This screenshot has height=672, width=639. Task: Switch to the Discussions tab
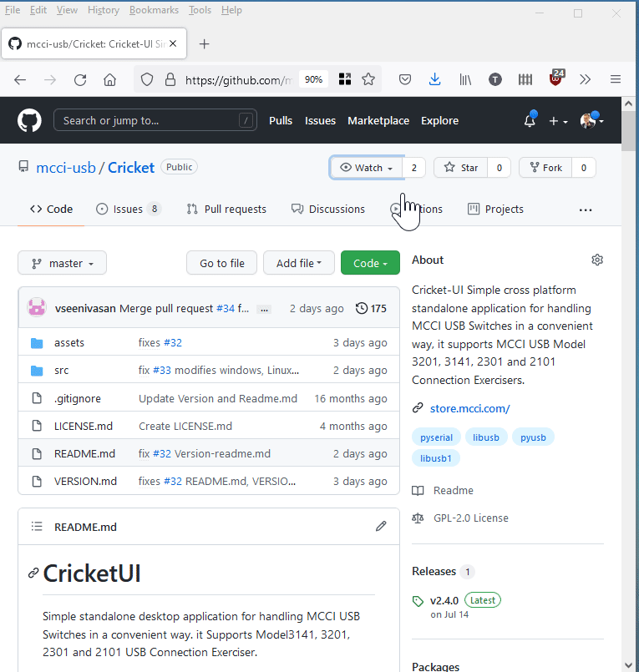point(328,210)
